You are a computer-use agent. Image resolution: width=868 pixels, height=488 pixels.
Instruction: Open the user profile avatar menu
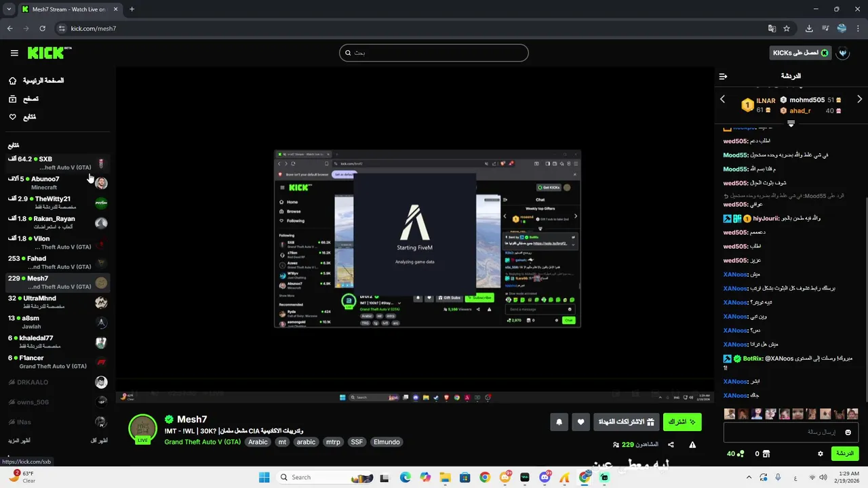pos(843,53)
